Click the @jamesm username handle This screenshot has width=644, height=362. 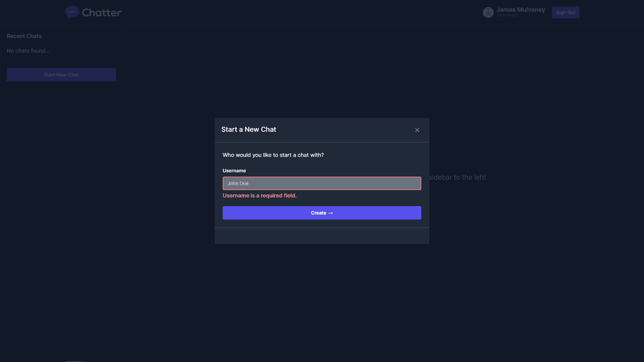pyautogui.click(x=507, y=15)
